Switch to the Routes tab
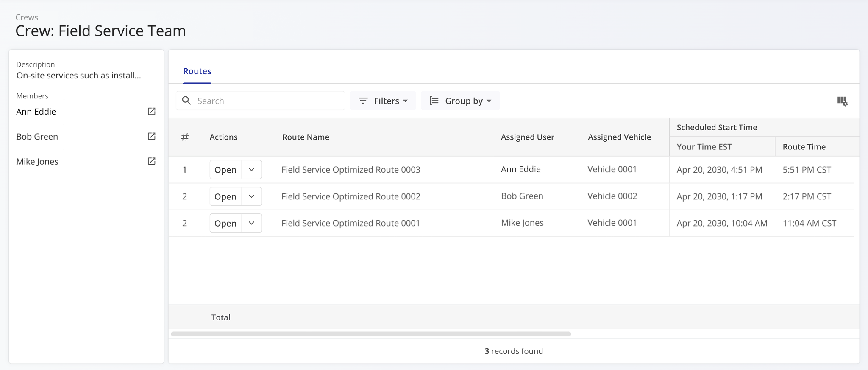868x370 pixels. coord(197,71)
